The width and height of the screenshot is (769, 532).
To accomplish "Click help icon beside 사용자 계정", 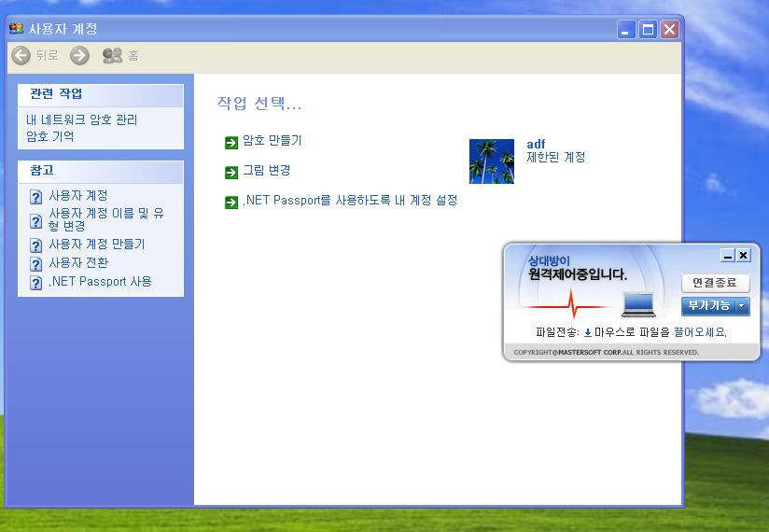I will point(35,197).
